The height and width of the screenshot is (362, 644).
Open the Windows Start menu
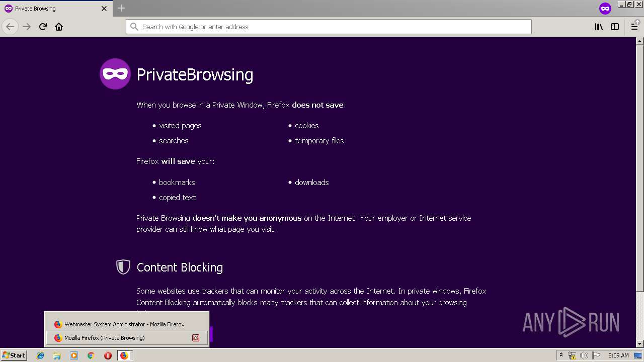[14, 355]
